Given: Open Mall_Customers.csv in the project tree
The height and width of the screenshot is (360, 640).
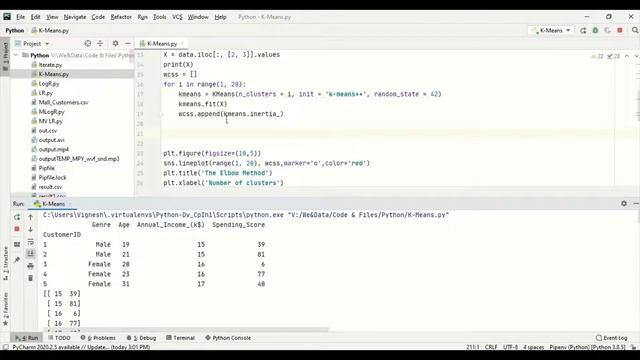Looking at the screenshot, I should pos(63,102).
